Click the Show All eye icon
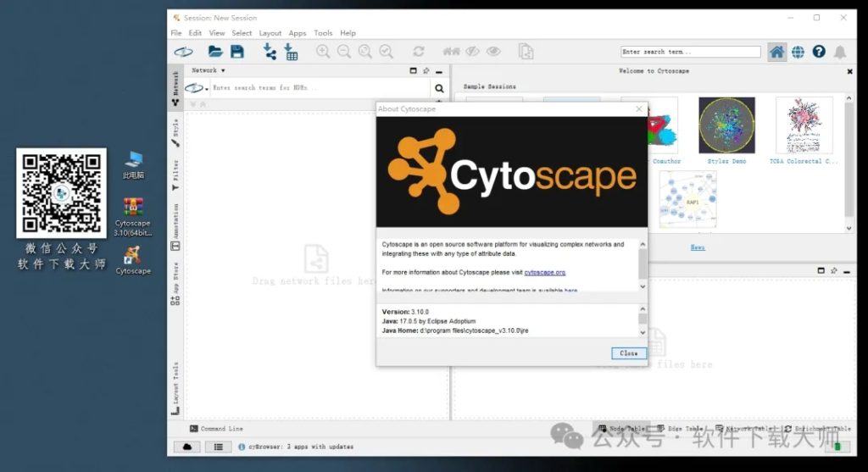 [x=493, y=52]
